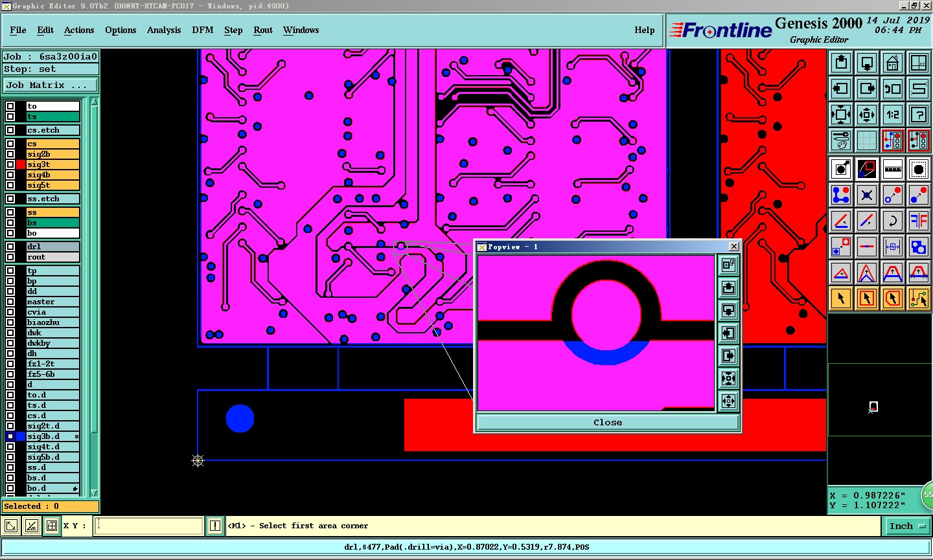
Task: Open the Actions menu
Action: (79, 30)
